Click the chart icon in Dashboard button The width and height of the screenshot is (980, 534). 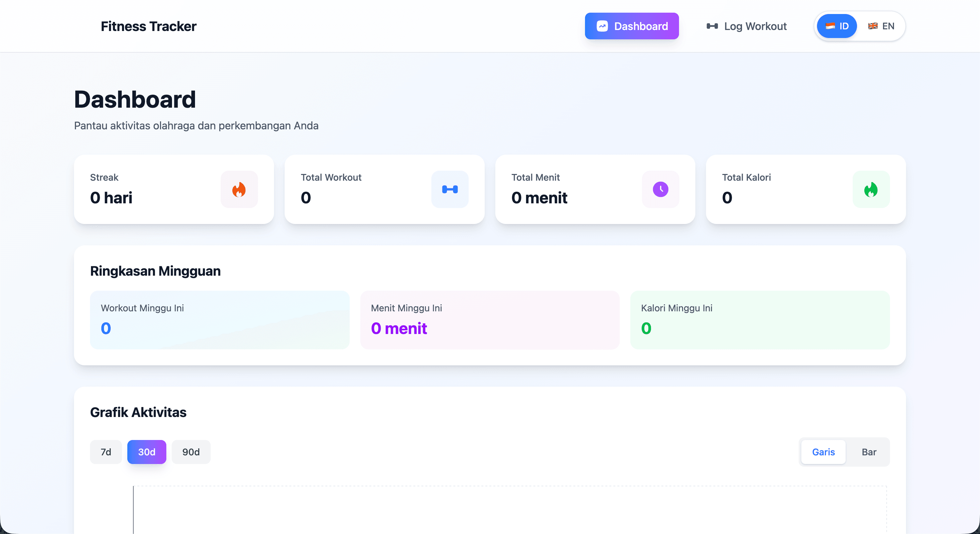tap(602, 26)
